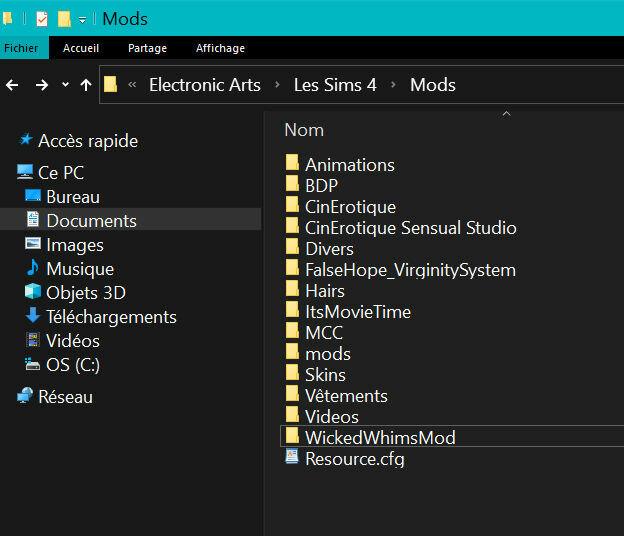
Task: Open chevron after Les Sims 4 breadcrumb
Action: click(x=393, y=84)
